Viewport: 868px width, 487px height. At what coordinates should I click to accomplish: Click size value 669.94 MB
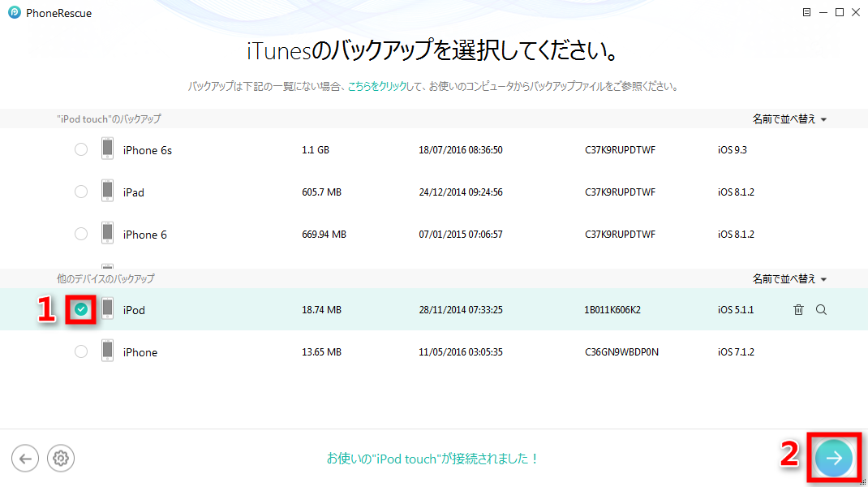[324, 234]
